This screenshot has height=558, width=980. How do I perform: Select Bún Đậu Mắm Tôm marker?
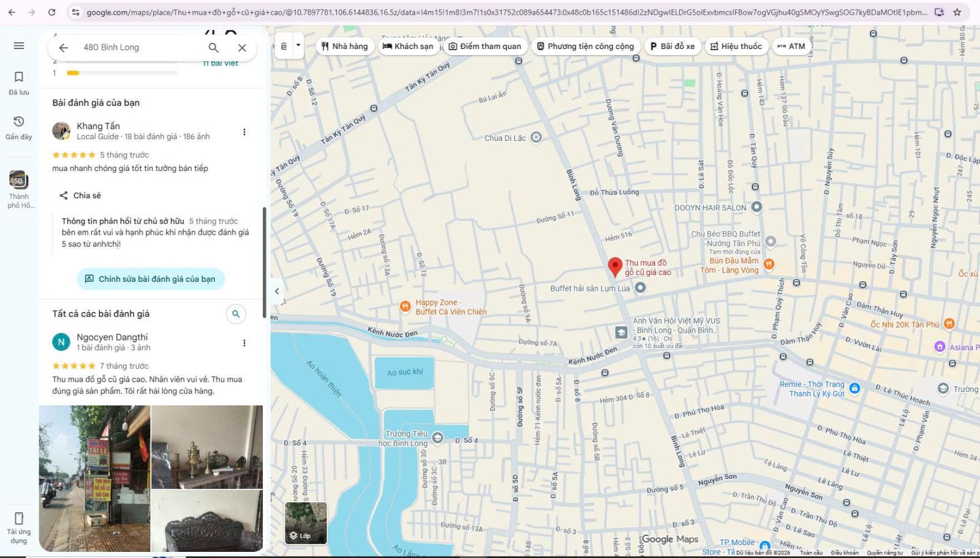[x=769, y=264]
